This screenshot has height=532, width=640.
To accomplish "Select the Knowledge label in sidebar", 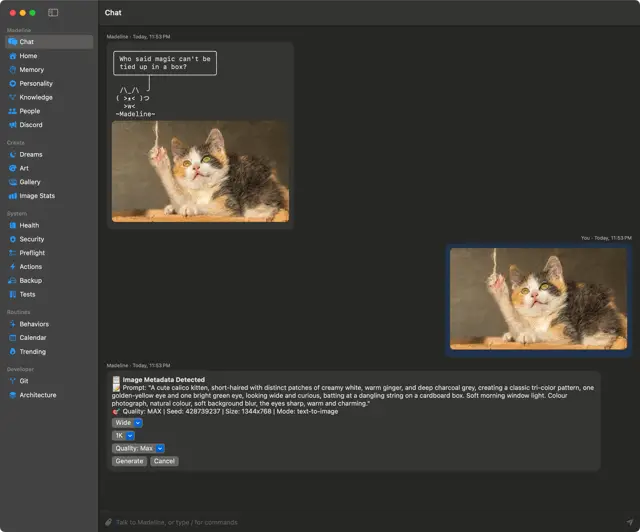I will [36, 97].
